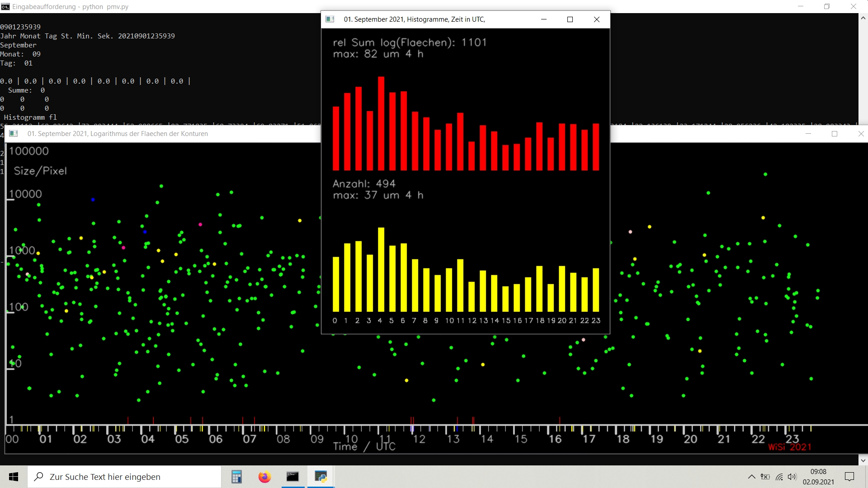Open the Konturen plot window's system icon
Image resolution: width=868 pixels, height=488 pixels.
pyautogui.click(x=14, y=133)
